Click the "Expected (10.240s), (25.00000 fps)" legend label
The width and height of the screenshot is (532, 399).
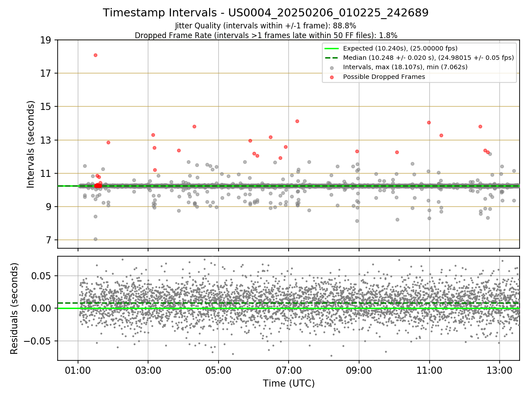(x=400, y=48)
